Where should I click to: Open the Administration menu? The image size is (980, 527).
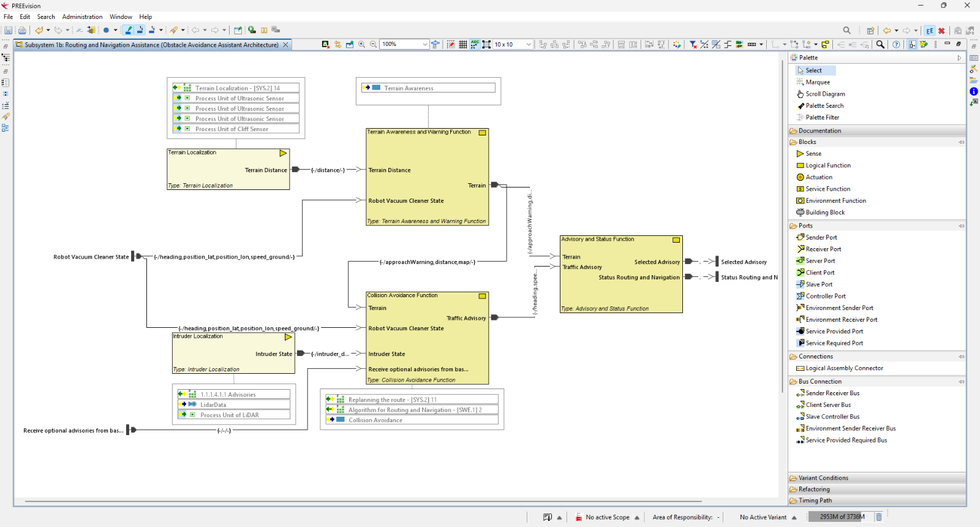pyautogui.click(x=82, y=17)
